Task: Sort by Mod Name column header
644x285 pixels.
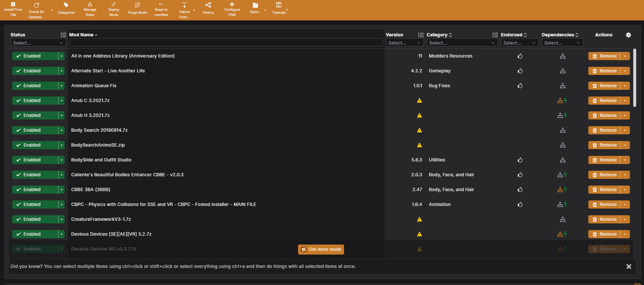Action: [83, 35]
